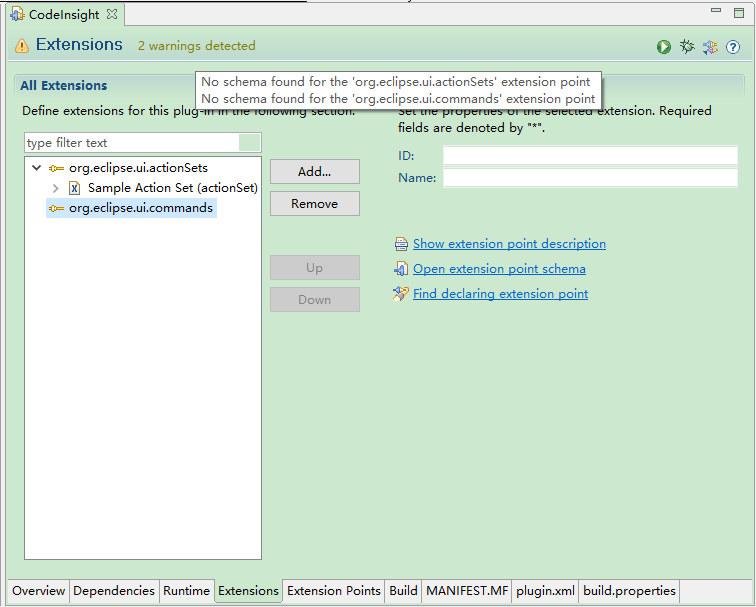Screen dimensions: 756x607
Task: Minimize the editor area
Action: [x=716, y=11]
